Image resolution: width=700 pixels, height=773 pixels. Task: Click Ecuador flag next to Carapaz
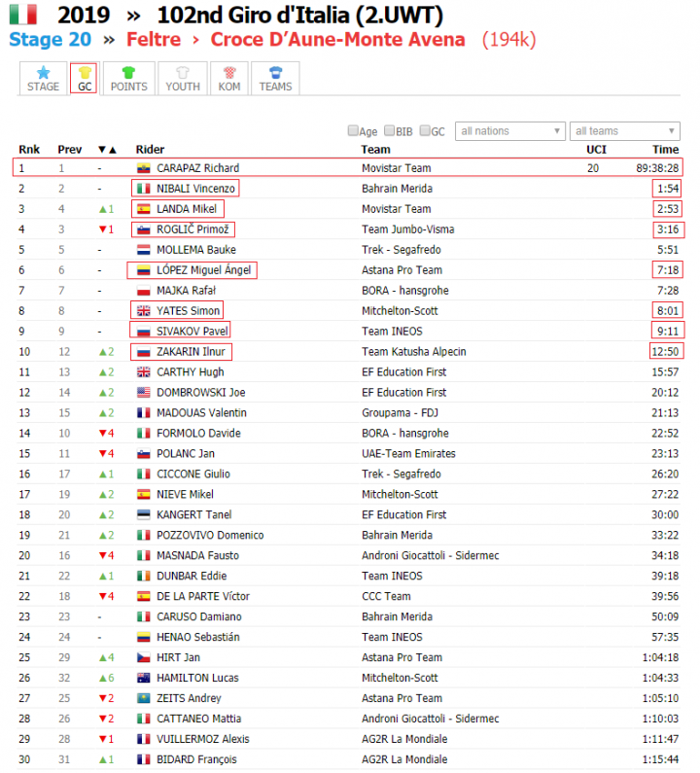tap(145, 168)
